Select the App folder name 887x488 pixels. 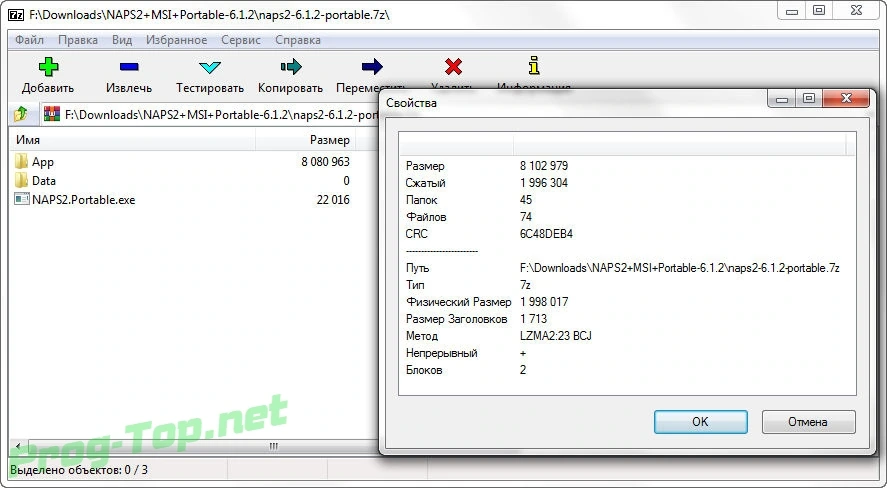42,162
